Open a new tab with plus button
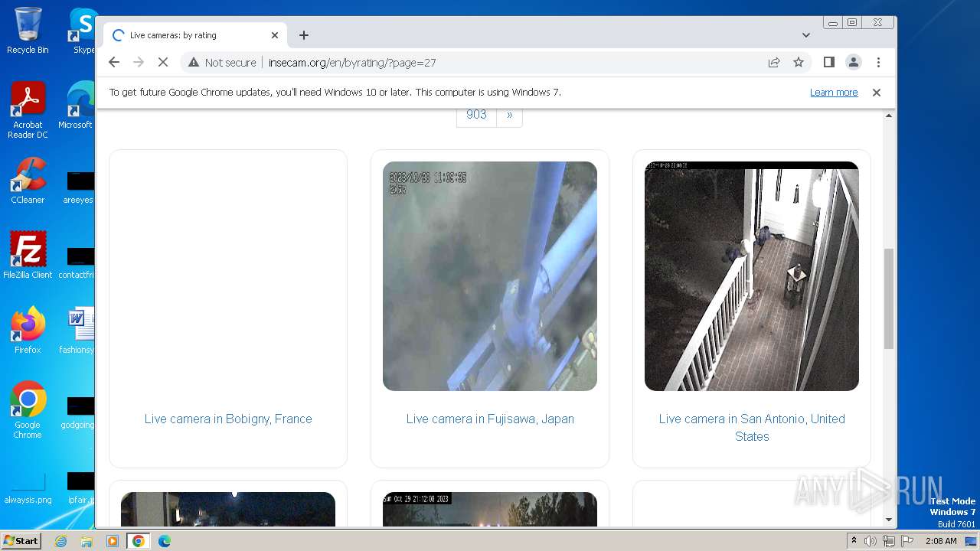 click(x=304, y=35)
